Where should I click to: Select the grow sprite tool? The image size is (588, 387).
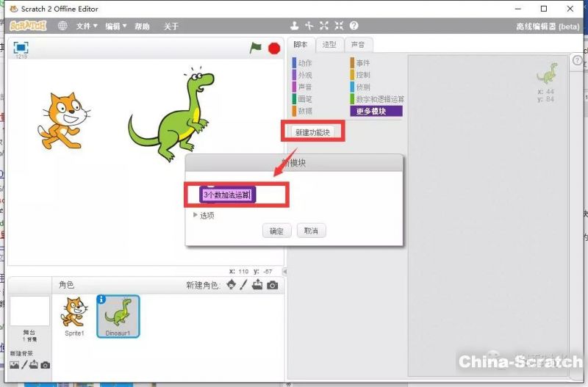click(324, 26)
